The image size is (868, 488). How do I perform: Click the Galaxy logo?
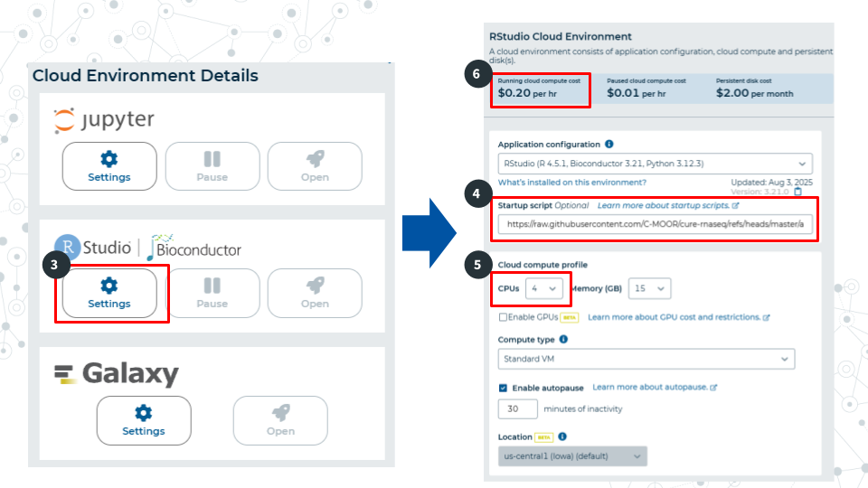point(117,373)
